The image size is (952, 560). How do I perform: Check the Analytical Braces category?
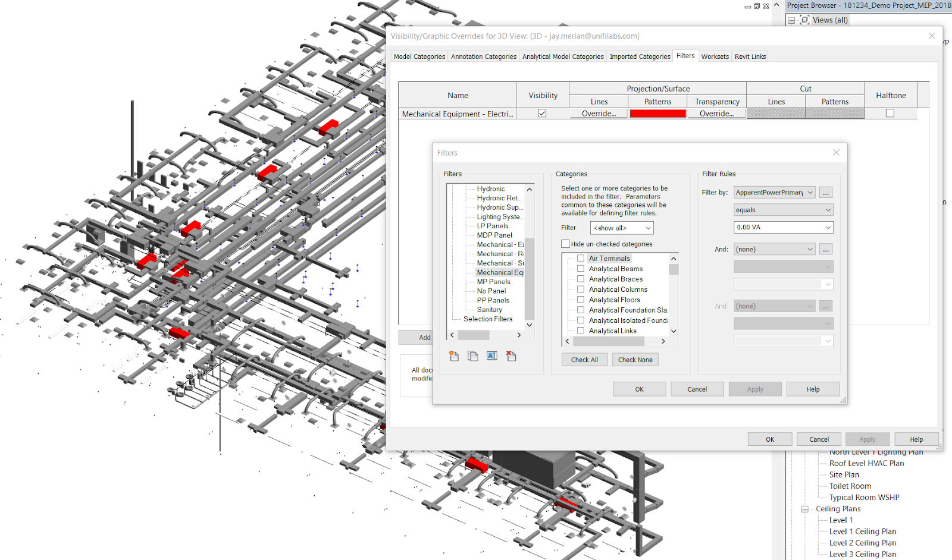[x=581, y=279]
